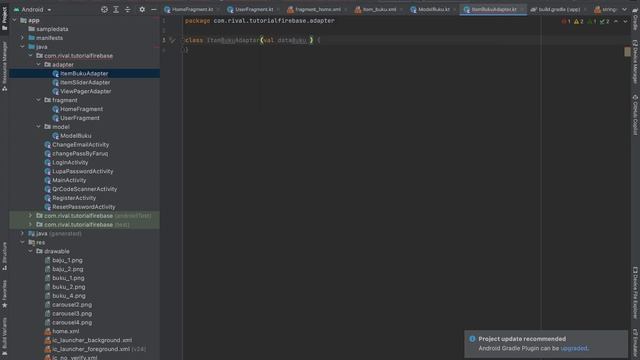Collapse the com.rival.tutorialfirebase package

coord(31,56)
